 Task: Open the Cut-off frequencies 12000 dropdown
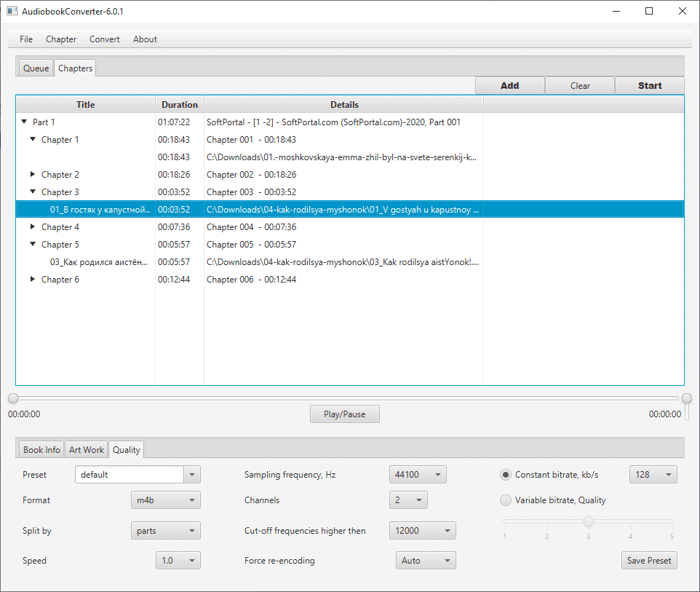[x=423, y=530]
